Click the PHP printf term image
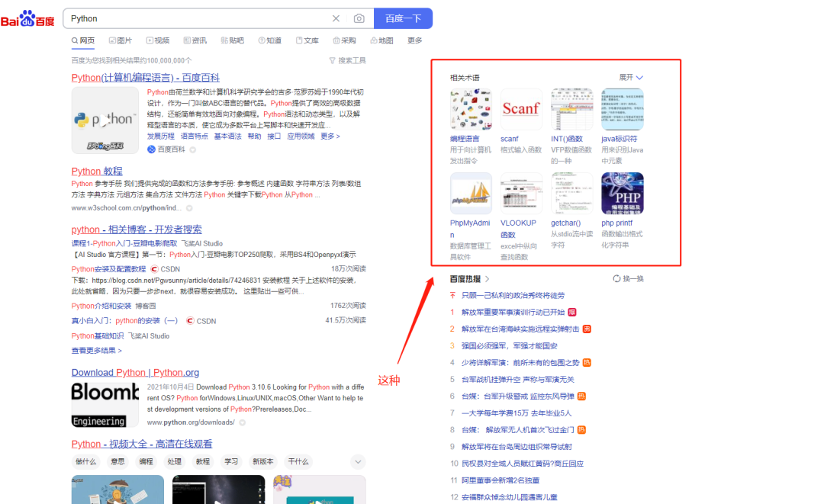This screenshot has width=824, height=504. (623, 193)
